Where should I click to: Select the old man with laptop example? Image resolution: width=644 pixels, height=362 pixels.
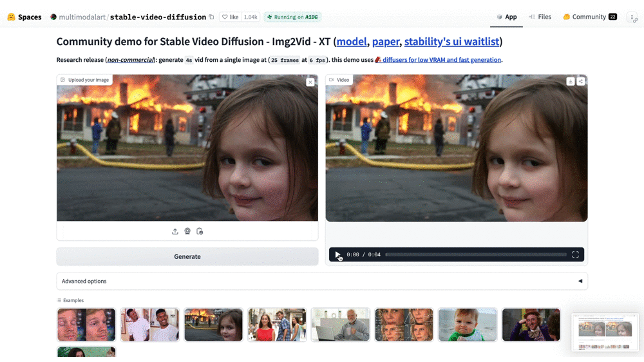[x=341, y=325]
